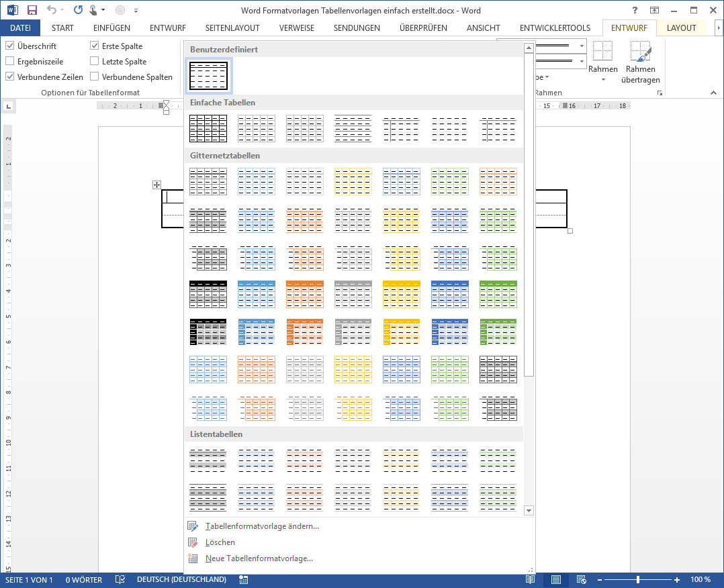724x588 pixels.
Task: Uncheck the Überschrift checkbox
Action: (9, 46)
